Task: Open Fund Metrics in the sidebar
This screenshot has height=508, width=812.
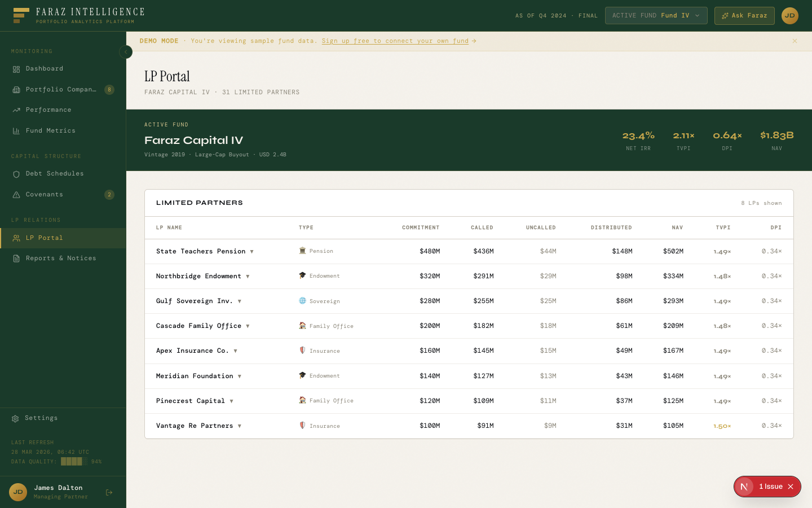Action: tap(63, 130)
